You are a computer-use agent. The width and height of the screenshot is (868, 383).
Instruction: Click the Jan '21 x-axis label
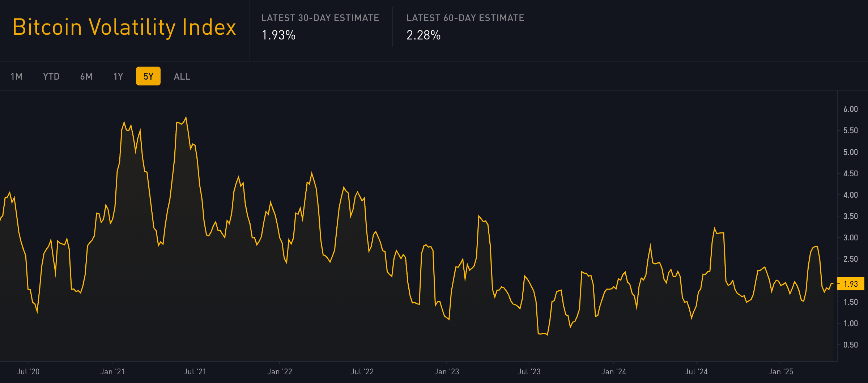coord(112,372)
